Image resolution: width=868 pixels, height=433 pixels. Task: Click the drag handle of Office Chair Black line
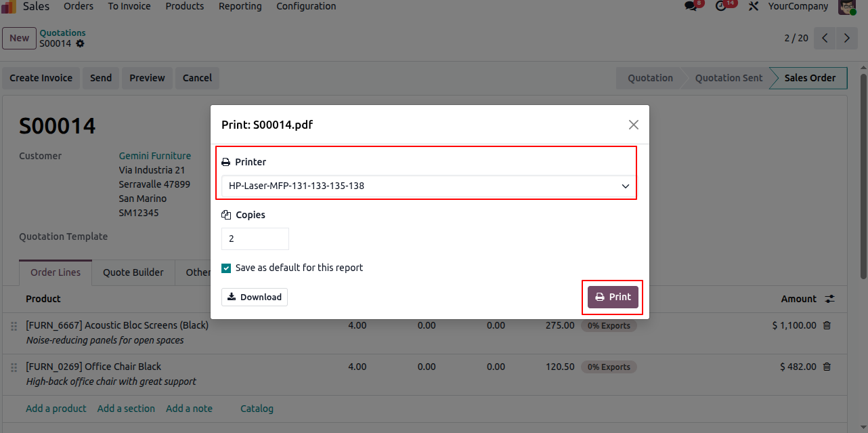click(x=14, y=367)
